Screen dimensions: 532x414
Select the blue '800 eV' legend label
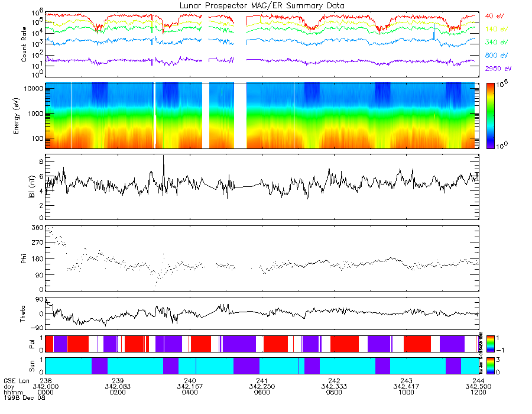[497, 56]
